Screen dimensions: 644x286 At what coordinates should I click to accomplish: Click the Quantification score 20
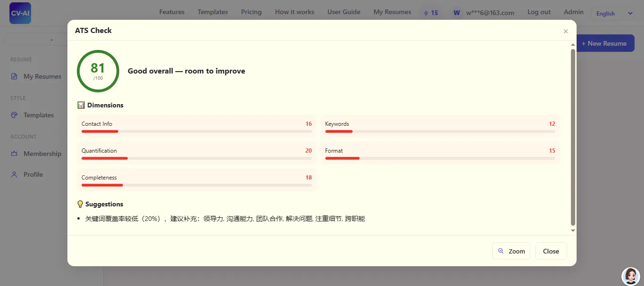pyautogui.click(x=309, y=151)
